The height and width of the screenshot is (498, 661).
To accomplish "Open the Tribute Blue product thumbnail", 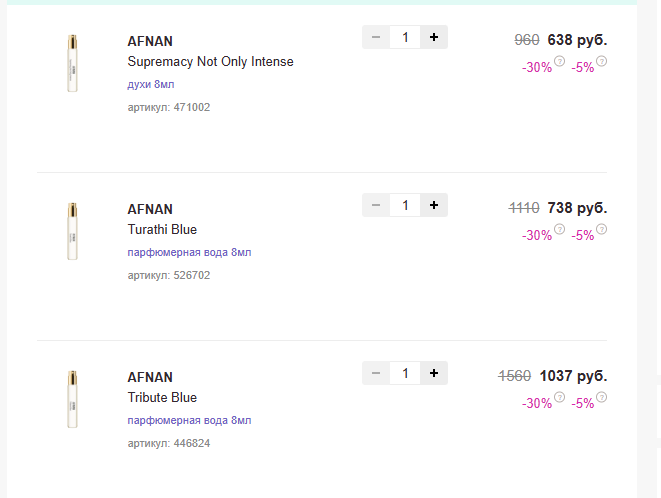I will coord(73,399).
